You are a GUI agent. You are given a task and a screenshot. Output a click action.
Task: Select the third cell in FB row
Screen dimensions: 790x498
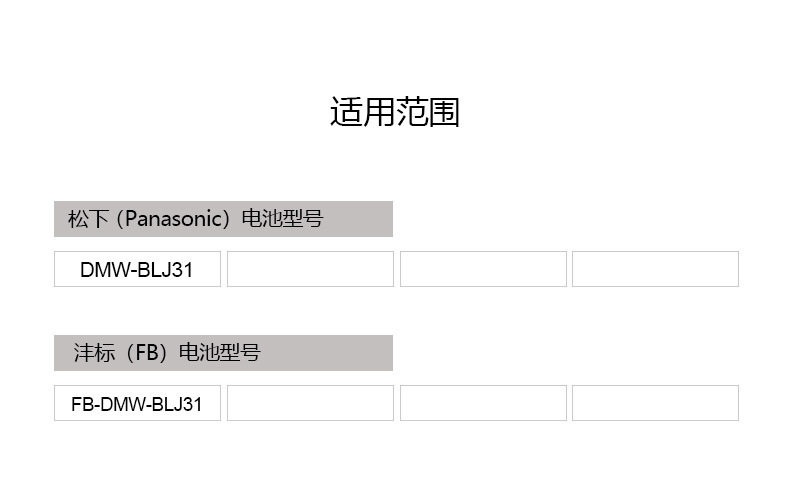coord(483,403)
